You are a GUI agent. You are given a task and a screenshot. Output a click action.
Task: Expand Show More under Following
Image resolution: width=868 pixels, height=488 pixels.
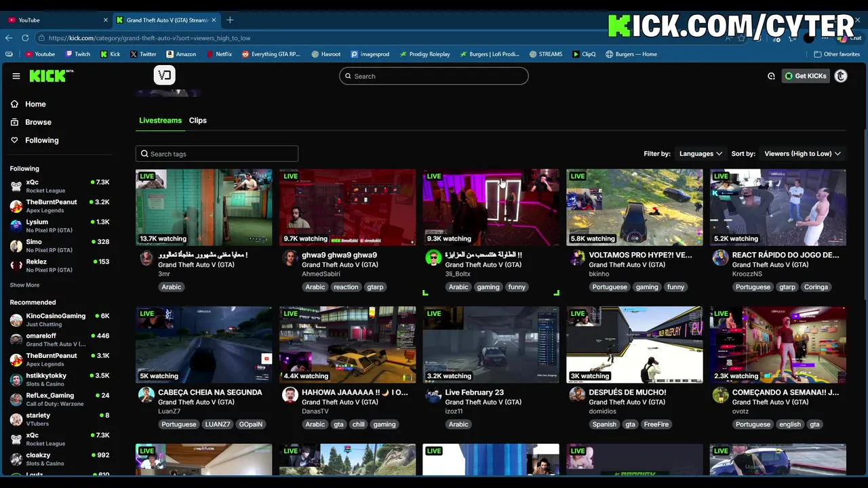(x=24, y=285)
